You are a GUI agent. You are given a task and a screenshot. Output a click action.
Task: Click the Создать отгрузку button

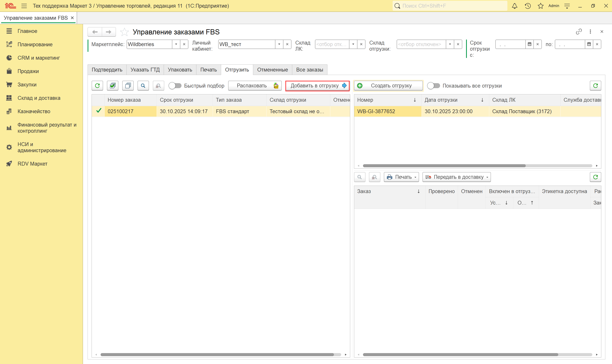tap(388, 86)
